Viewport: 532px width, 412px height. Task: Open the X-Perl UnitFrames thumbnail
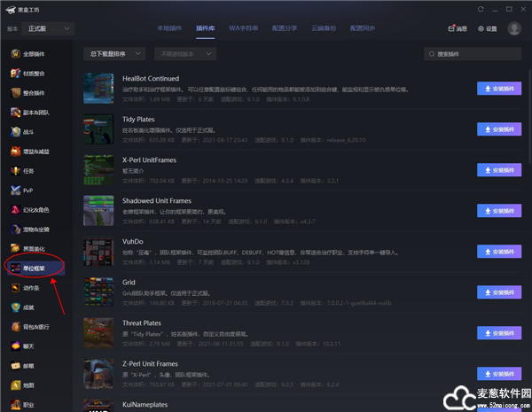98,170
